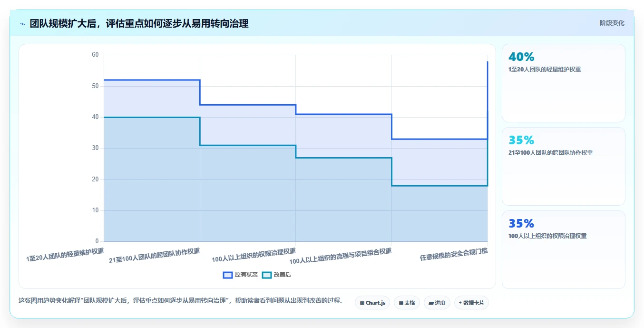
Task: Select the 表格 tag
Action: tap(407, 303)
